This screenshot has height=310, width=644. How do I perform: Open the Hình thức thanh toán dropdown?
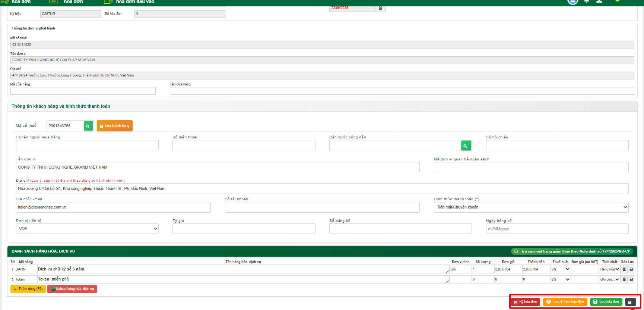tap(531, 207)
